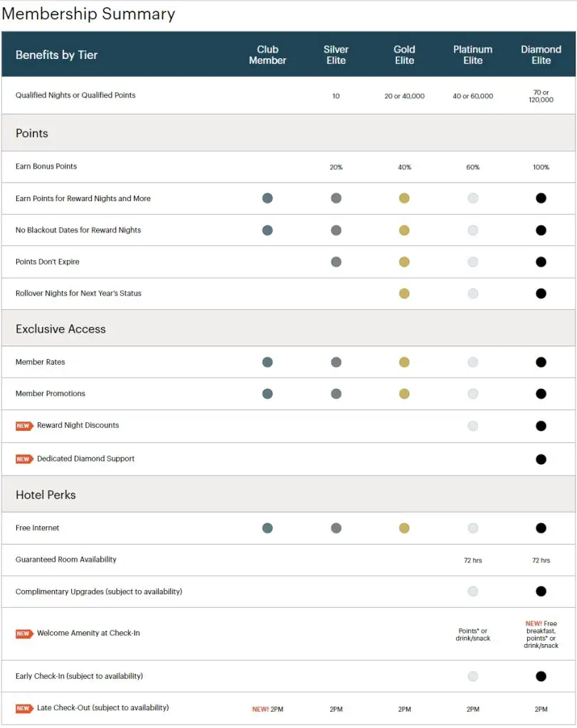Collapse the Hotel Perks section header
577x728 pixels.
point(46,495)
